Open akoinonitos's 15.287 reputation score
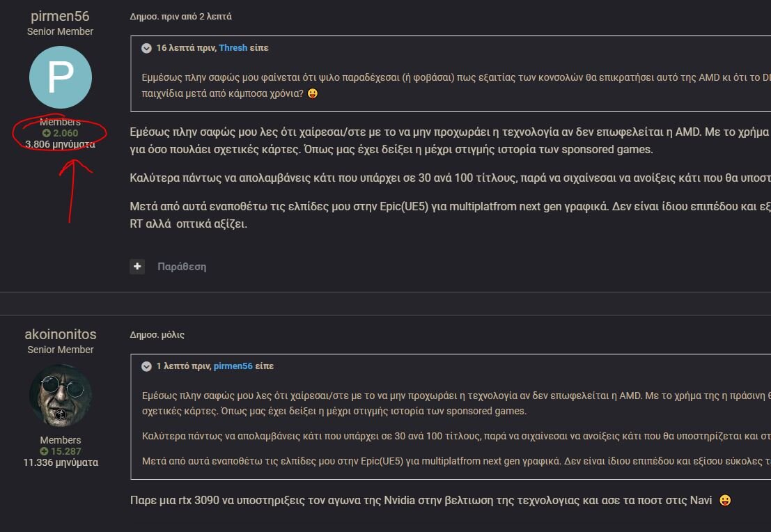This screenshot has height=532, width=771. coord(61,451)
